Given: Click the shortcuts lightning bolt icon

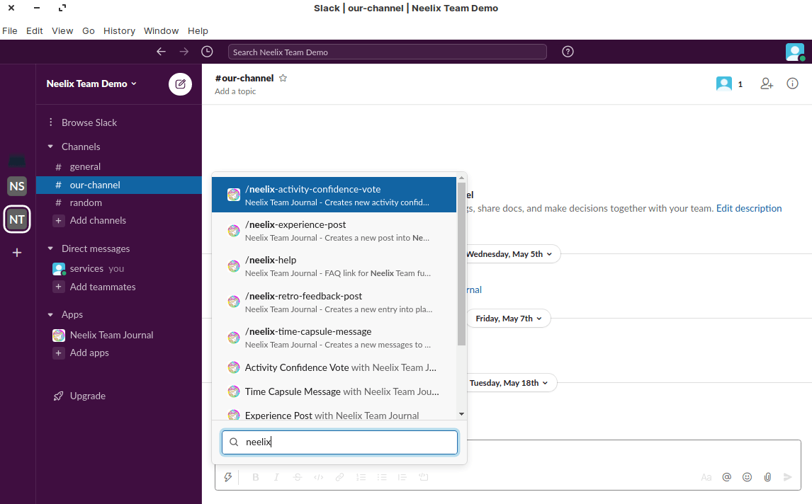Looking at the screenshot, I should [x=228, y=477].
